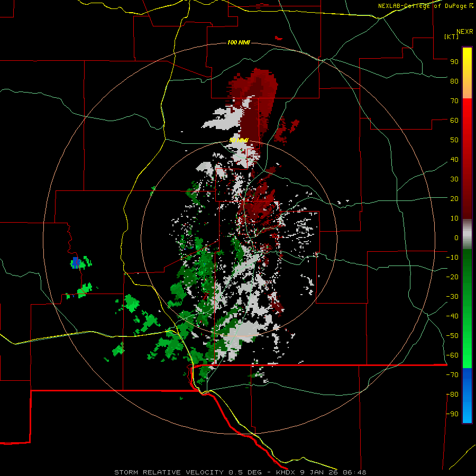Click the positive 10 scale label
Viewport: 476px width, 476px height.
point(454,218)
